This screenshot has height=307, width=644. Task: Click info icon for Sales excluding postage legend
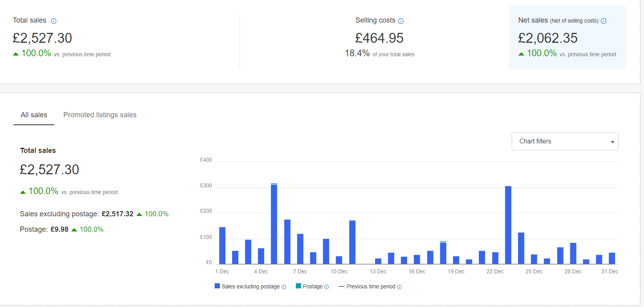click(x=284, y=287)
